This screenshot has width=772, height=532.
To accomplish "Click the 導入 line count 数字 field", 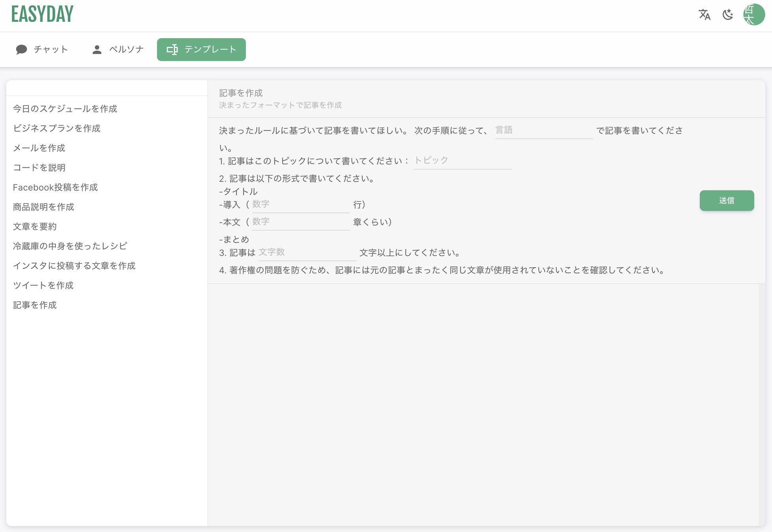I will click(300, 204).
